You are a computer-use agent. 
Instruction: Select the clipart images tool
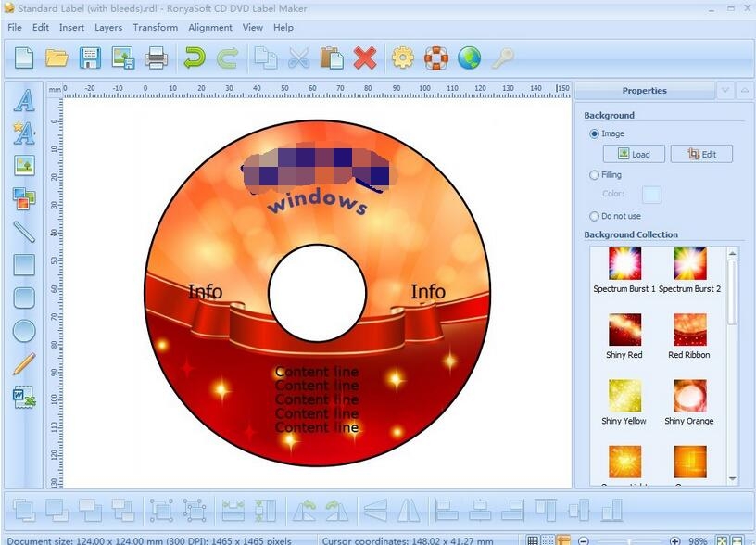(24, 198)
